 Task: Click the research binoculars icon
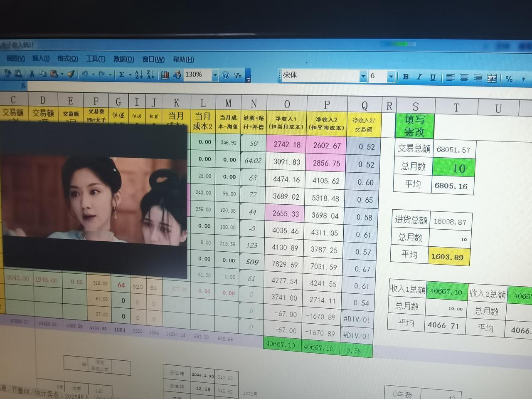(18, 73)
